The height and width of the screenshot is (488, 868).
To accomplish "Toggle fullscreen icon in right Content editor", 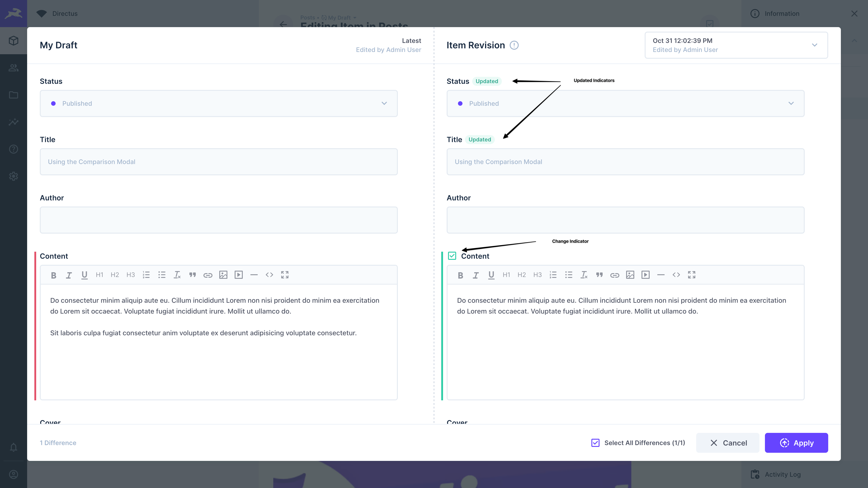I will (x=691, y=275).
